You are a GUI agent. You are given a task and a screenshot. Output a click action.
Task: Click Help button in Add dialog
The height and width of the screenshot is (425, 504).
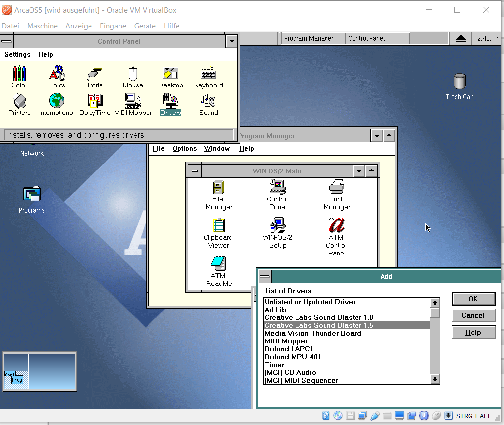point(474,332)
